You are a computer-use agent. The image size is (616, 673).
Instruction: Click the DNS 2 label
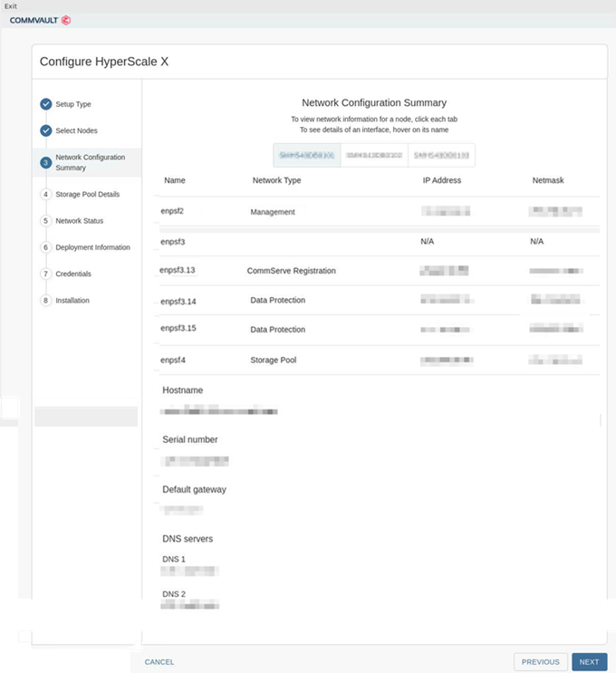click(174, 594)
